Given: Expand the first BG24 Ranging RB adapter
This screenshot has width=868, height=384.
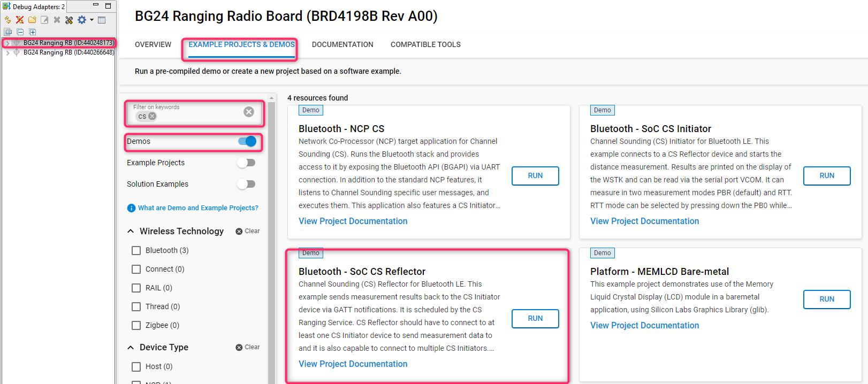Looking at the screenshot, I should click(7, 43).
